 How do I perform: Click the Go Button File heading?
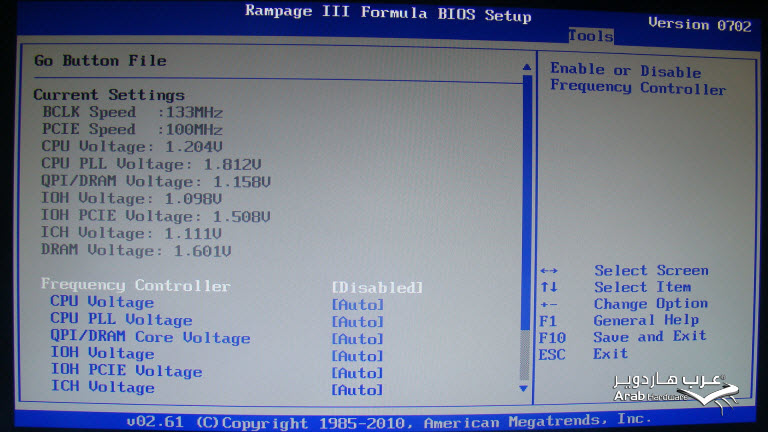point(100,61)
